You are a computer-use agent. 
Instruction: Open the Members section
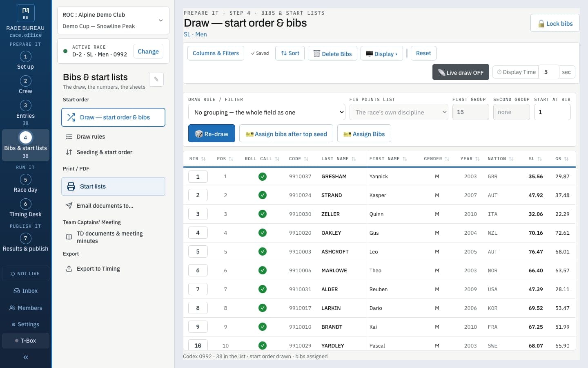[x=26, y=308]
